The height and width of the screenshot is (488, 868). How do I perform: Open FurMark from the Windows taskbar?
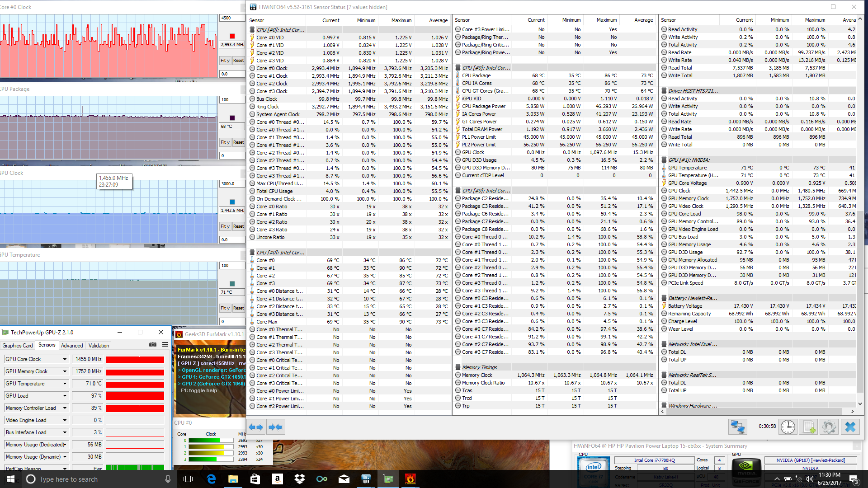coord(410,479)
